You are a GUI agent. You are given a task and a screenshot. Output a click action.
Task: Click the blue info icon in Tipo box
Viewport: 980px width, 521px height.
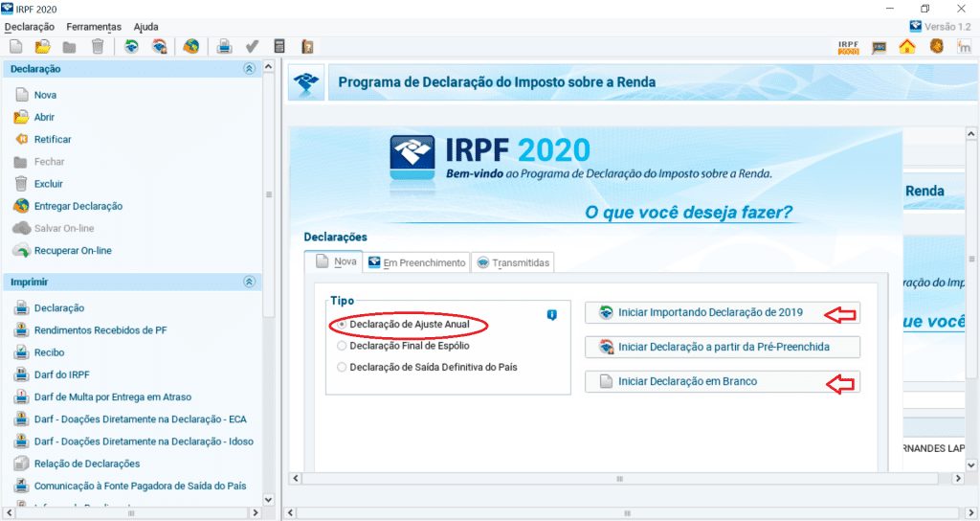point(552,314)
